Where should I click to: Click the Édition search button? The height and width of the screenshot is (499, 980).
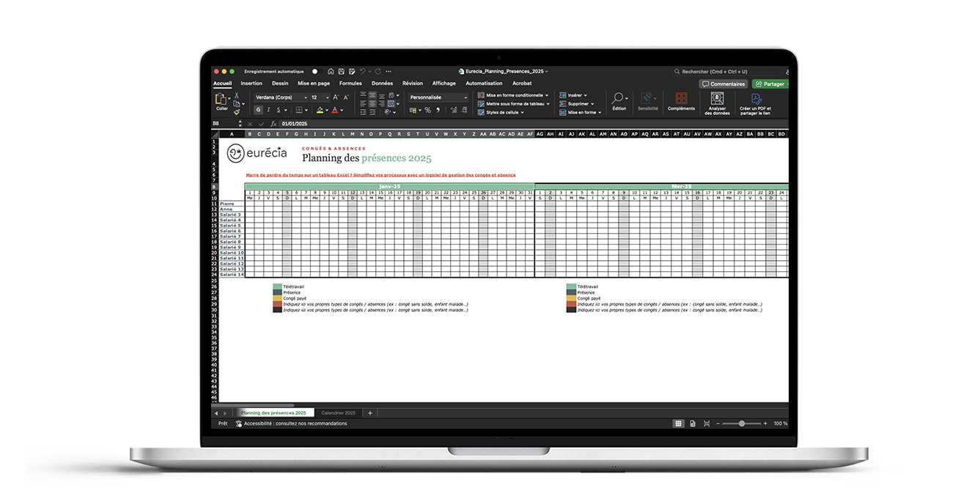(x=619, y=101)
